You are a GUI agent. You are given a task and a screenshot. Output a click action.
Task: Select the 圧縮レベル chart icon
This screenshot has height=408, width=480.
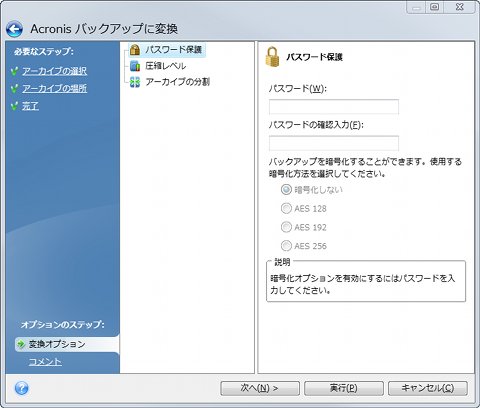click(135, 66)
